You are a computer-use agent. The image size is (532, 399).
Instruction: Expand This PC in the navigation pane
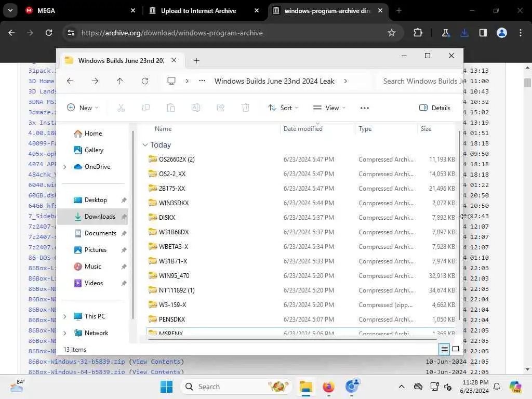click(x=64, y=316)
